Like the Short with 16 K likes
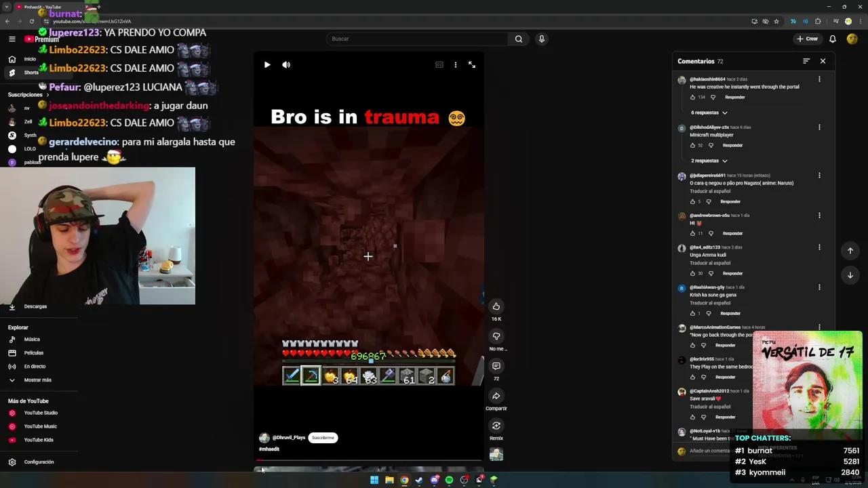This screenshot has height=488, width=868. (x=496, y=306)
